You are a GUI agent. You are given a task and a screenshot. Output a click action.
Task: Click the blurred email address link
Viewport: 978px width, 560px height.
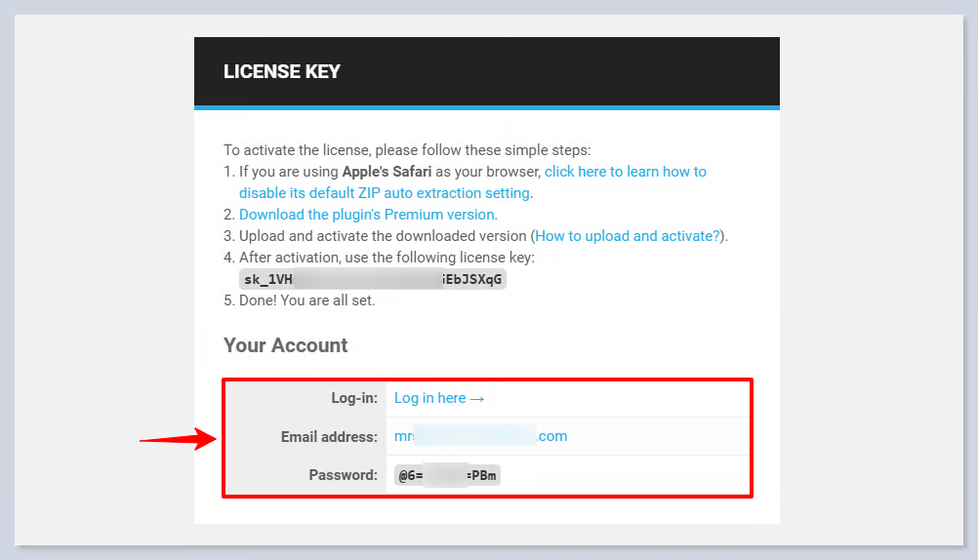480,436
